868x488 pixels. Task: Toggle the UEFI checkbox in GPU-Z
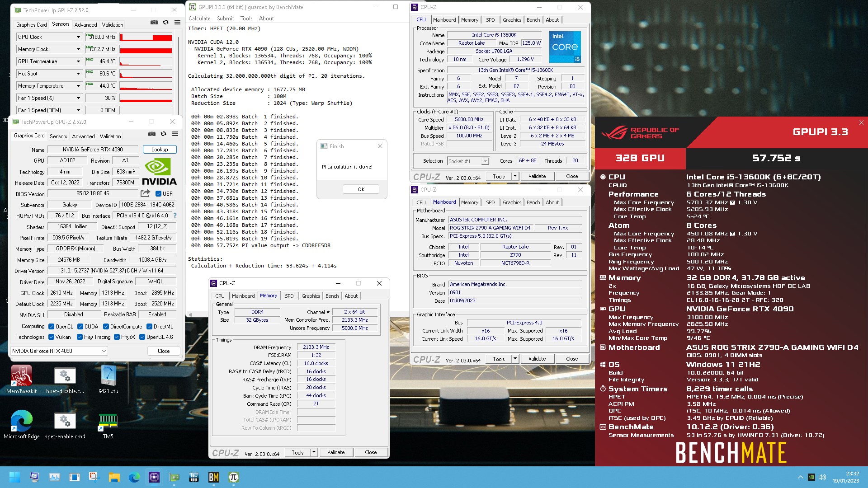point(158,194)
